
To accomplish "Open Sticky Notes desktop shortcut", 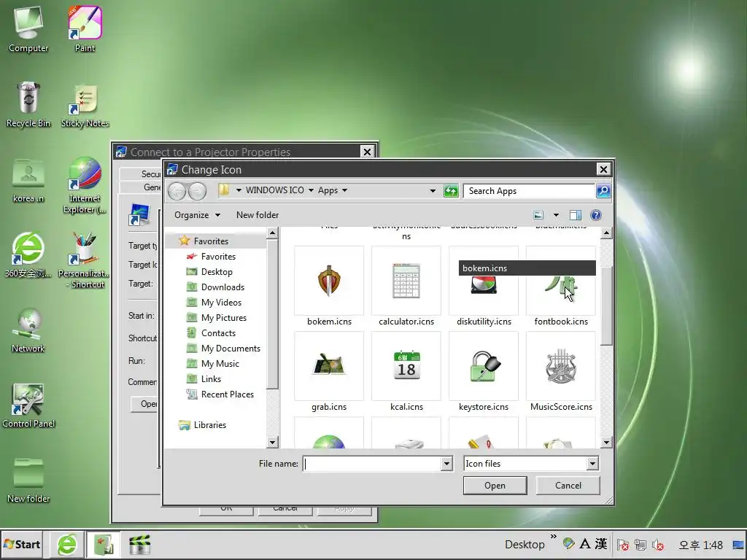I will [x=85, y=105].
